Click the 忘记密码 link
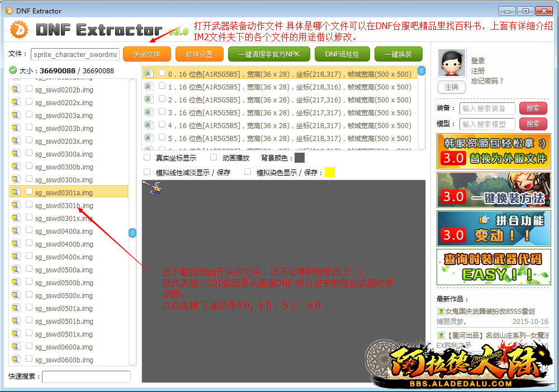This screenshot has width=559, height=392. tap(487, 81)
